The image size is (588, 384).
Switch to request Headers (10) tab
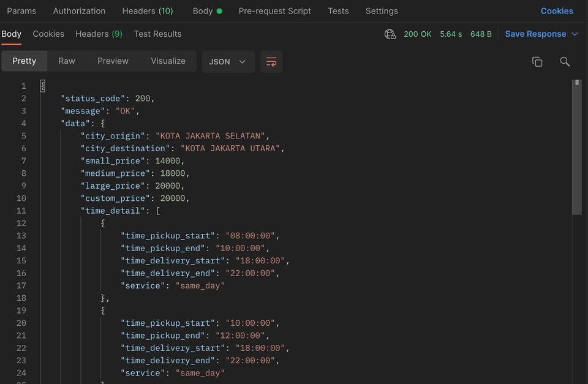click(148, 11)
